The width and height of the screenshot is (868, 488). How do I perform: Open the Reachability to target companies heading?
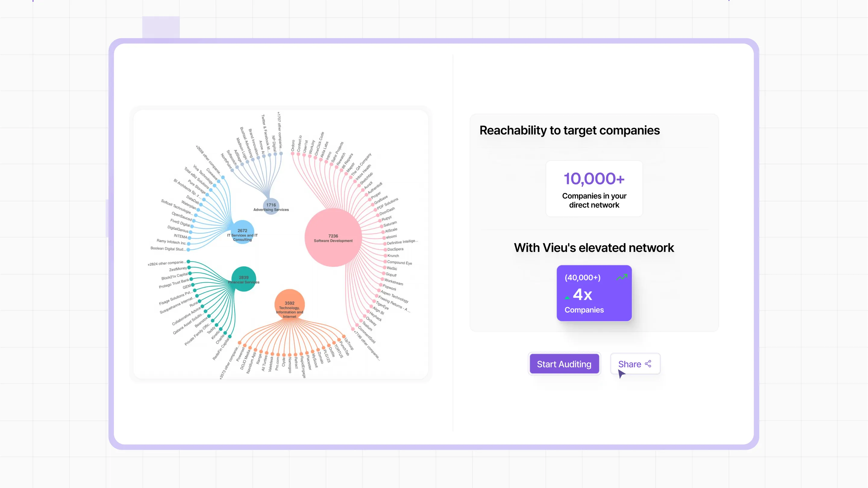(x=569, y=131)
